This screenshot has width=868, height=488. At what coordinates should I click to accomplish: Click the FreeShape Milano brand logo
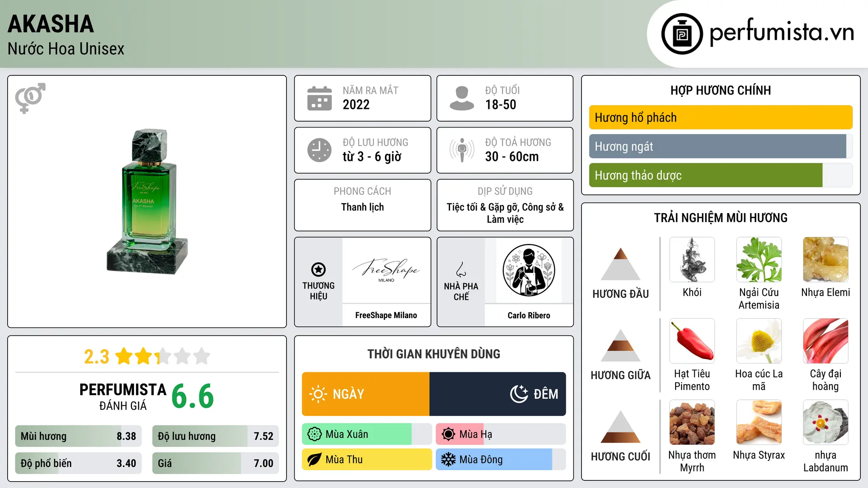(386, 270)
